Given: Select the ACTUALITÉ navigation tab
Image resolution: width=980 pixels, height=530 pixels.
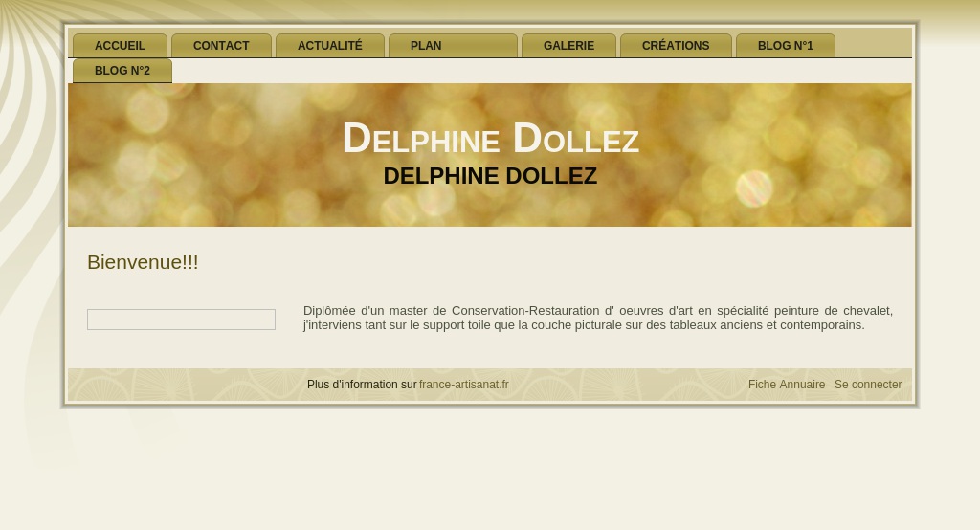Looking at the screenshot, I should 330,46.
